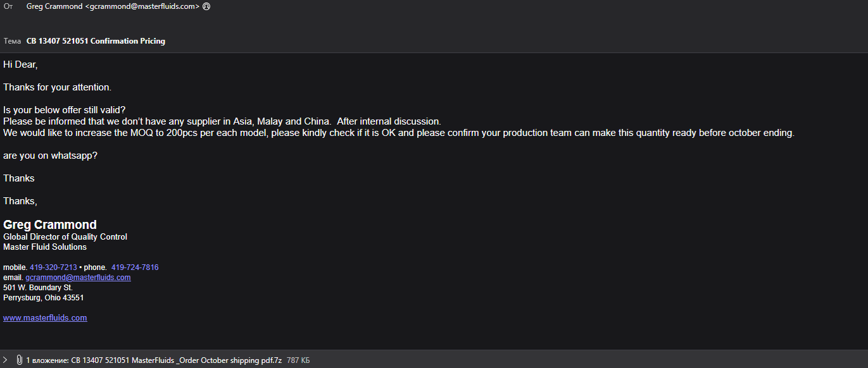The width and height of the screenshot is (868, 368).
Task: Open the www.masterfluids.com website link
Action: coord(45,318)
